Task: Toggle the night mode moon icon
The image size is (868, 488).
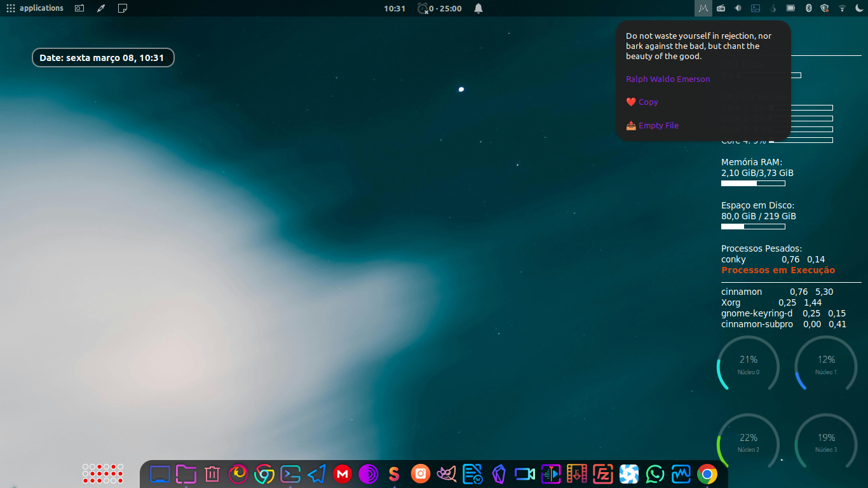Action: 860,8
